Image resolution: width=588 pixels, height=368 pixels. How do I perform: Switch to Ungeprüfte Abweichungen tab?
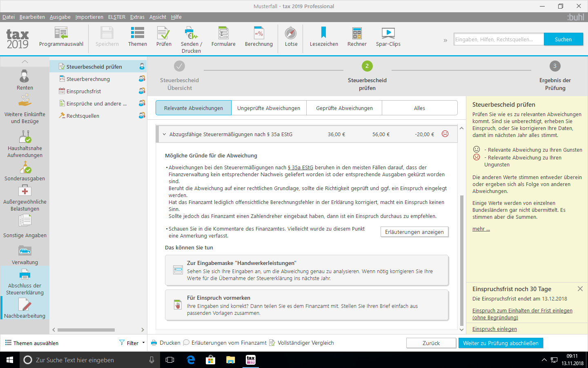coord(269,108)
